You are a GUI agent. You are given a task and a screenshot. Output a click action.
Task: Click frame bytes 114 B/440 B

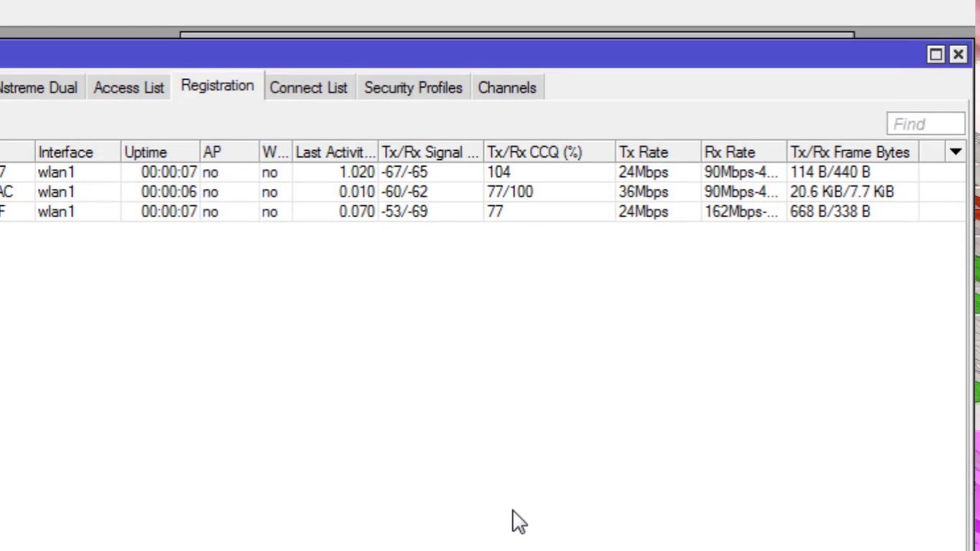(x=830, y=172)
